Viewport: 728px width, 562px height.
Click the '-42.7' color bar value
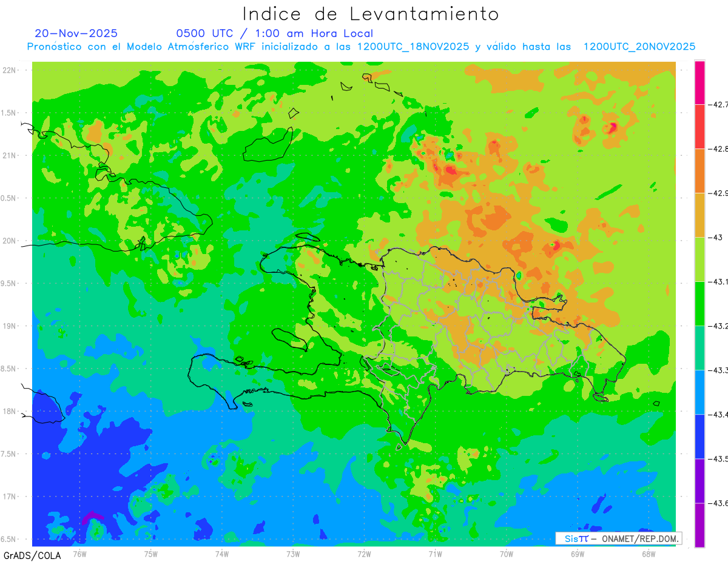coord(720,104)
